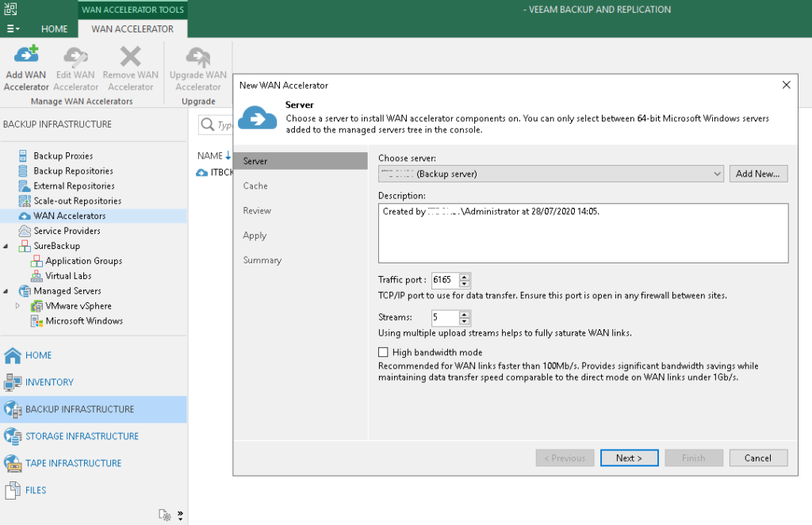This screenshot has width=812, height=525.
Task: Enable High bandwidth mode checkbox
Action: coord(384,352)
